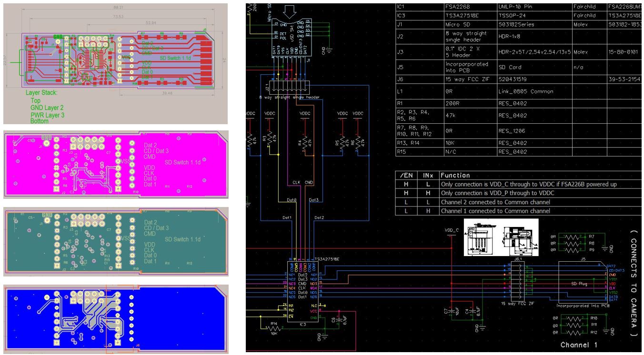Click the 'N/C' value in R15 row
The height and width of the screenshot is (355, 644).
click(x=451, y=152)
